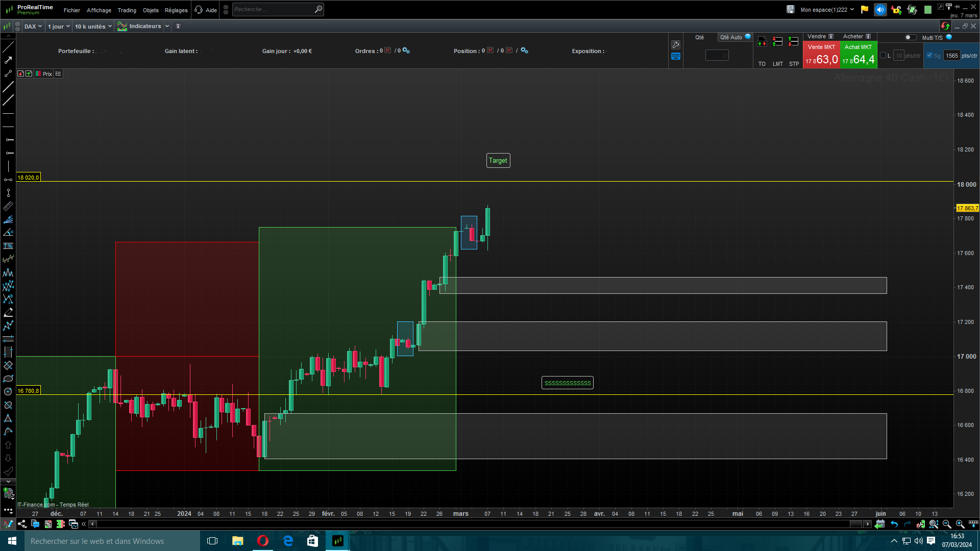The width and height of the screenshot is (980, 551).
Task: Click the Achat MKT buy button
Action: (858, 55)
